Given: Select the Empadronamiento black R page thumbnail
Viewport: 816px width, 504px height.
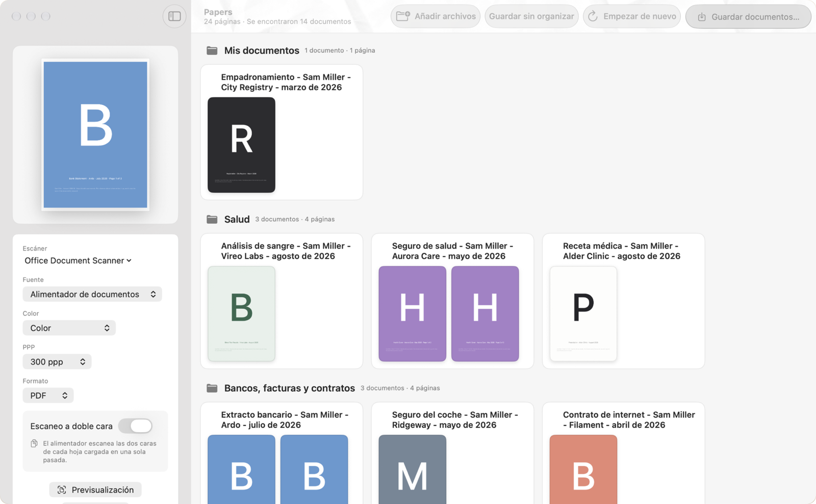Looking at the screenshot, I should pos(241,145).
